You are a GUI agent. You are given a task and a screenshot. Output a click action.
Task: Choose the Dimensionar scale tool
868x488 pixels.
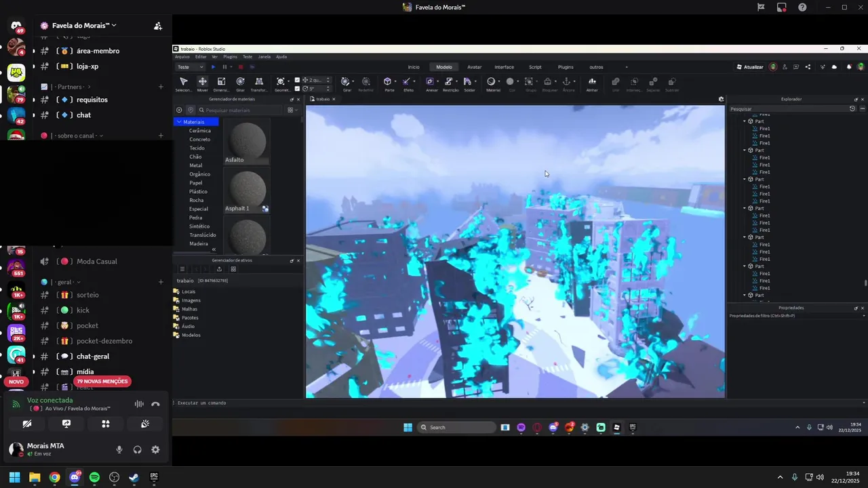point(221,84)
